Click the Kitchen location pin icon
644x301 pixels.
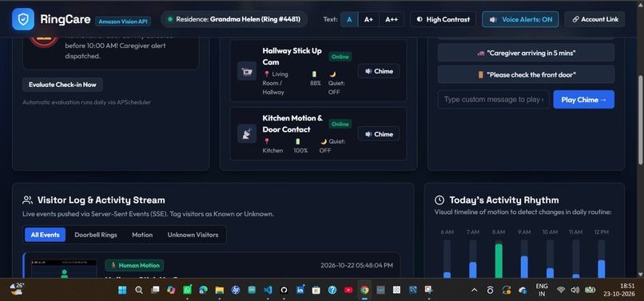coord(267,141)
